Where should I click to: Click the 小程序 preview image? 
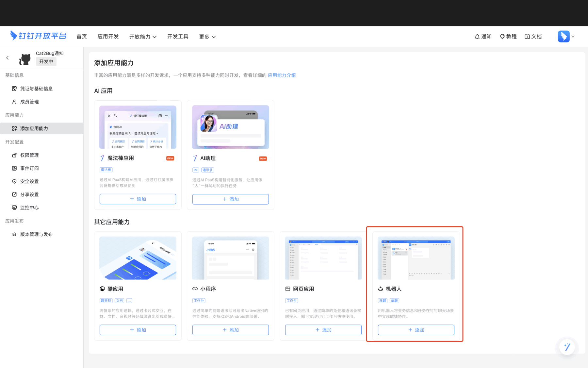(231, 258)
